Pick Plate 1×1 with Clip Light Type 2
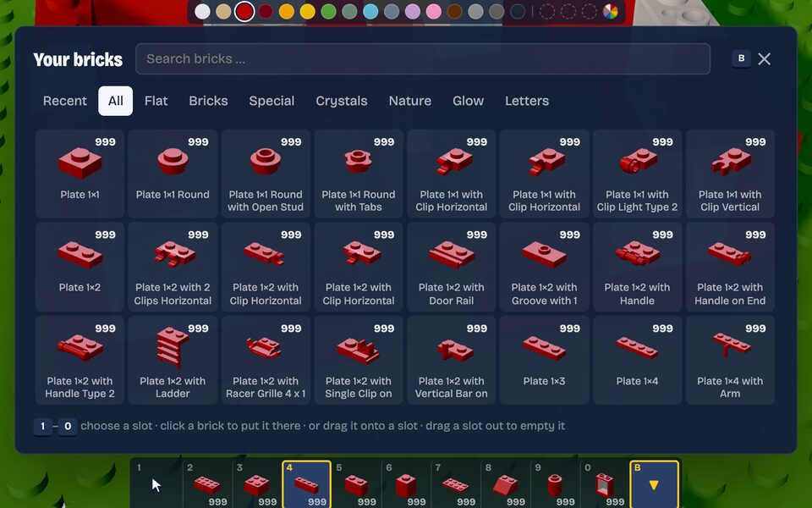Viewport: 812px width, 508px height. (637, 174)
